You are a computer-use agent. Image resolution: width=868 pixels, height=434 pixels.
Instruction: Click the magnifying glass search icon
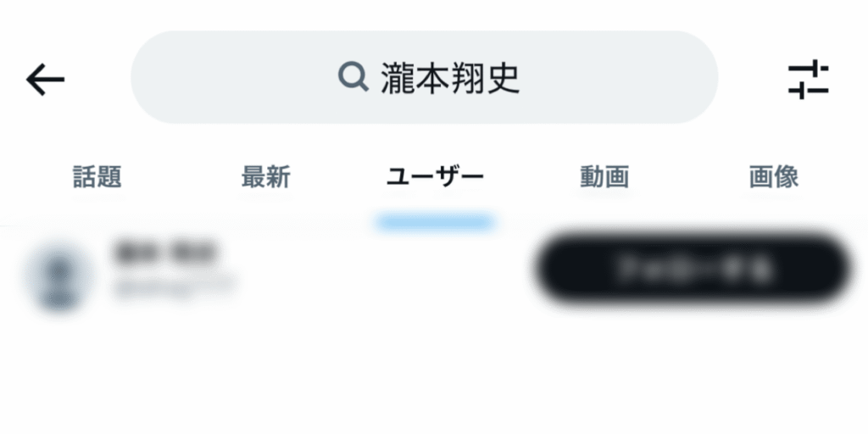[x=353, y=77]
